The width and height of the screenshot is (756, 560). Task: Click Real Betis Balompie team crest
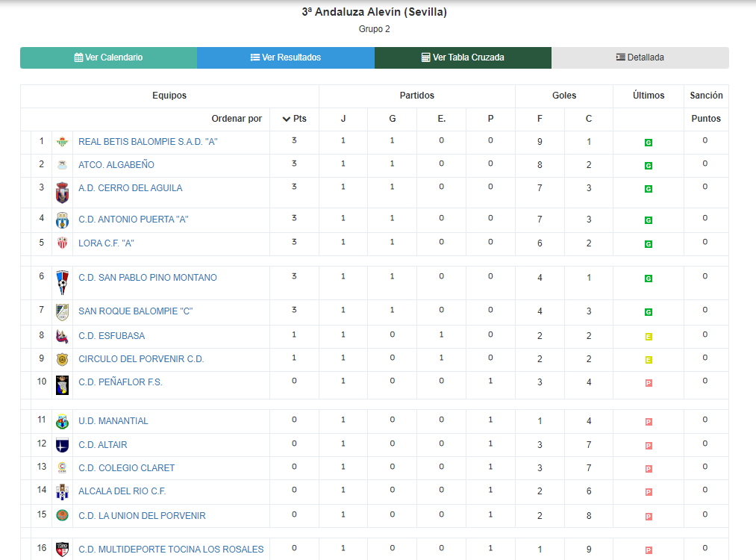(62, 142)
